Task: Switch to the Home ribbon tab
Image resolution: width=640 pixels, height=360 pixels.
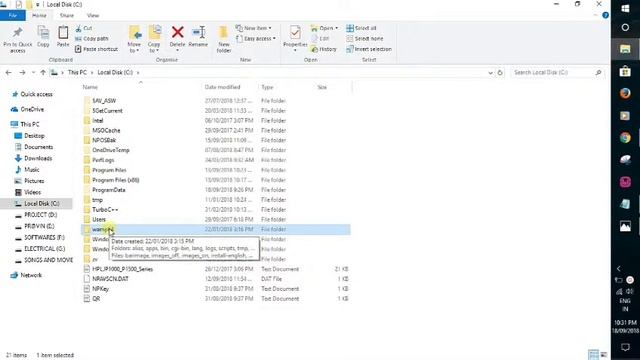Action: (x=39, y=16)
